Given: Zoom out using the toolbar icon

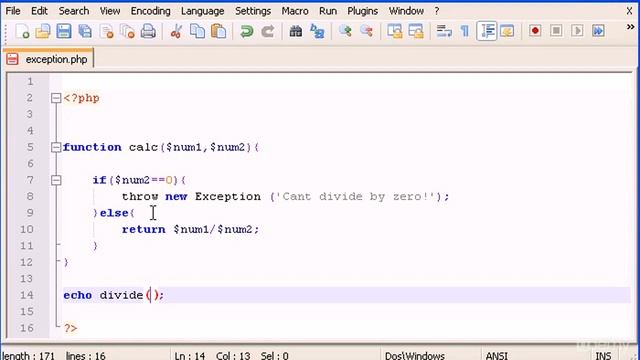Looking at the screenshot, I should (367, 31).
